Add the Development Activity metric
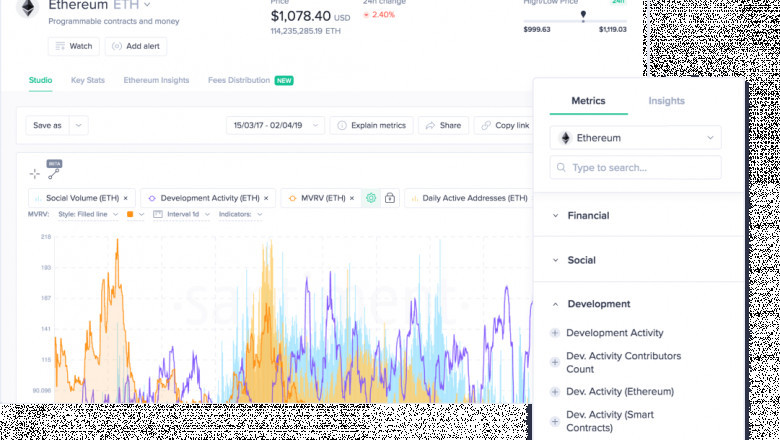The width and height of the screenshot is (780, 440). tap(555, 333)
